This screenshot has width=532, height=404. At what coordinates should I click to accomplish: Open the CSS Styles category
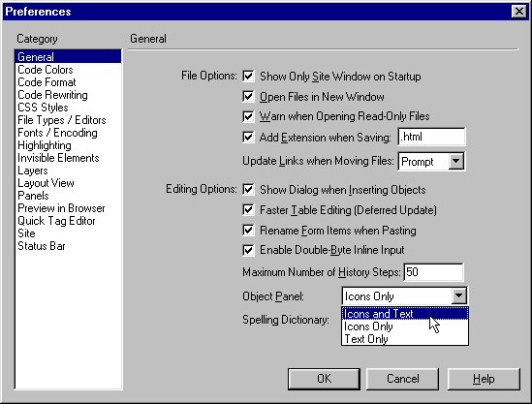click(43, 108)
